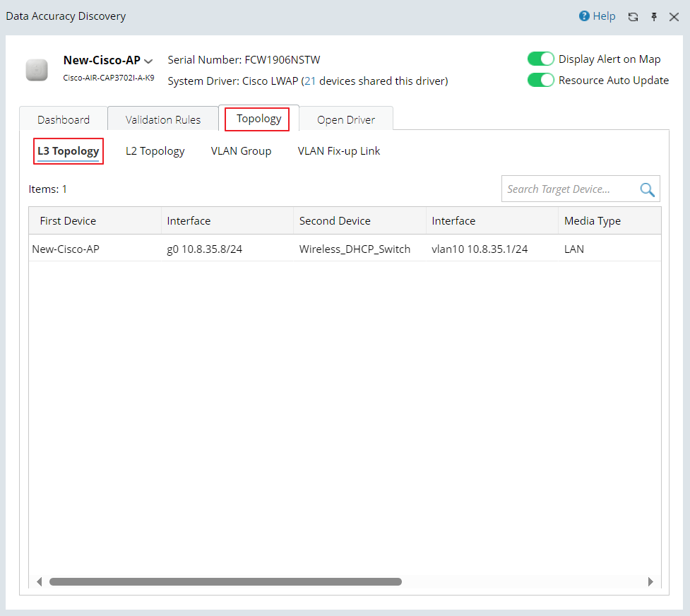Switch to the Dashboard tab
Screen dimensions: 690x616
coord(64,119)
